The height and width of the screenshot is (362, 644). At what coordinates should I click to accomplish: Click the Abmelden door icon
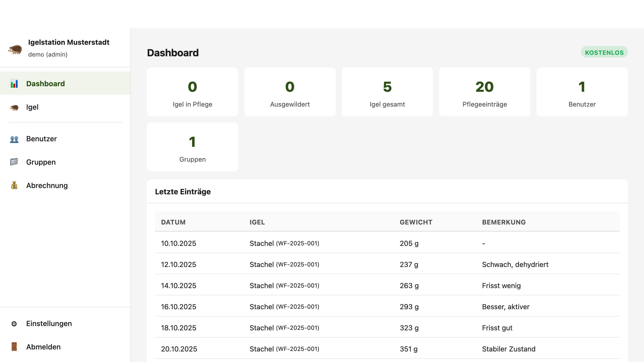tap(14, 347)
